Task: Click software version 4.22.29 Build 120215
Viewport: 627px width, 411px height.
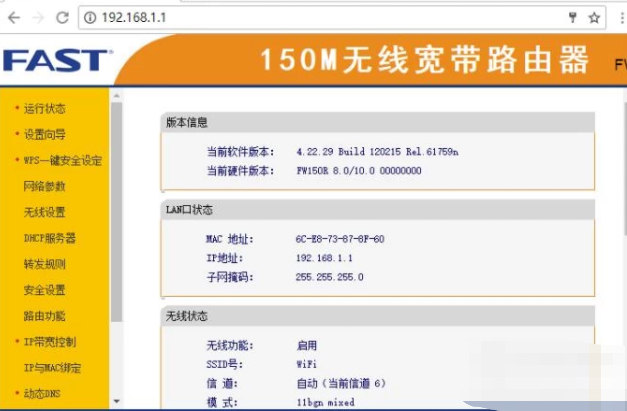Action: pos(377,152)
